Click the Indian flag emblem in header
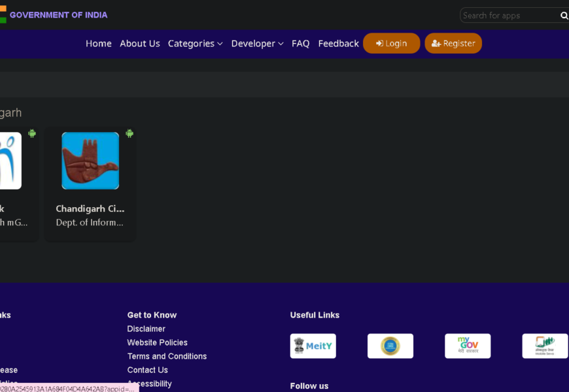569x392 pixels. (x=3, y=14)
